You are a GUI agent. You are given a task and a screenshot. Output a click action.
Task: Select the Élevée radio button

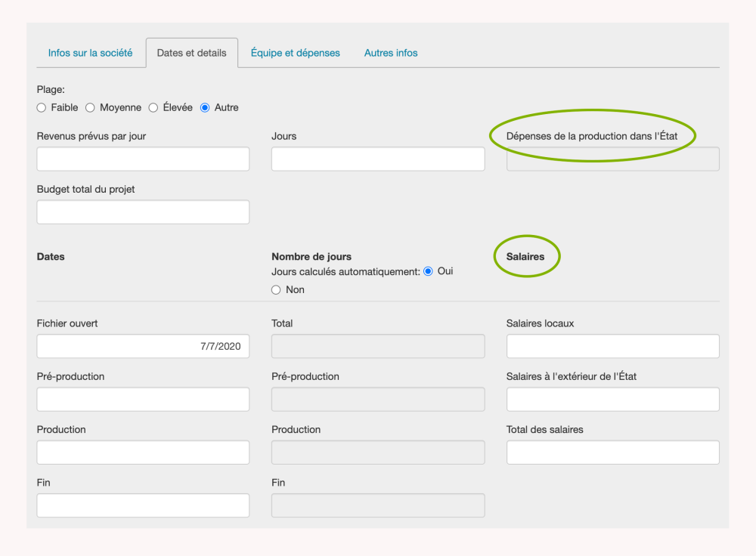(x=153, y=108)
